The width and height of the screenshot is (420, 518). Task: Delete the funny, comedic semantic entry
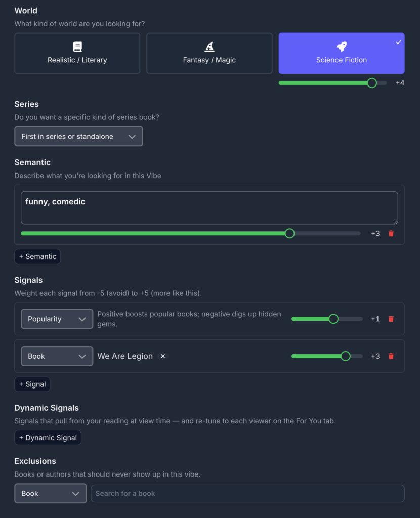(x=391, y=234)
